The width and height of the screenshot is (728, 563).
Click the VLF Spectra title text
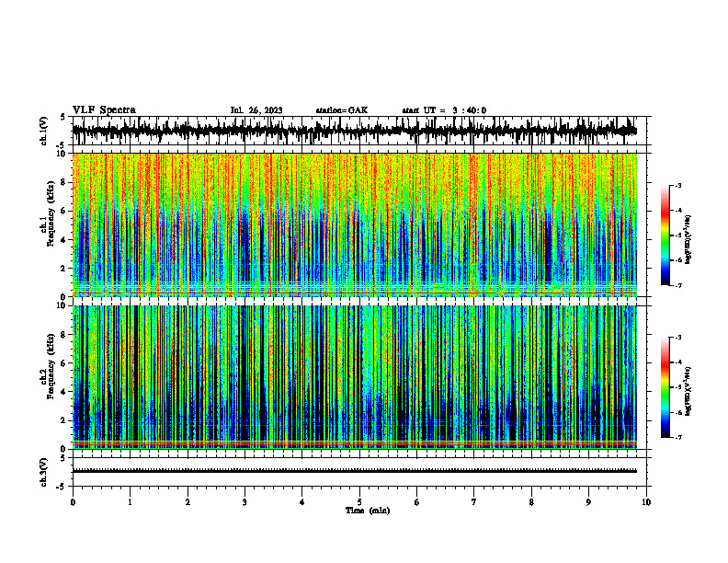click(104, 110)
